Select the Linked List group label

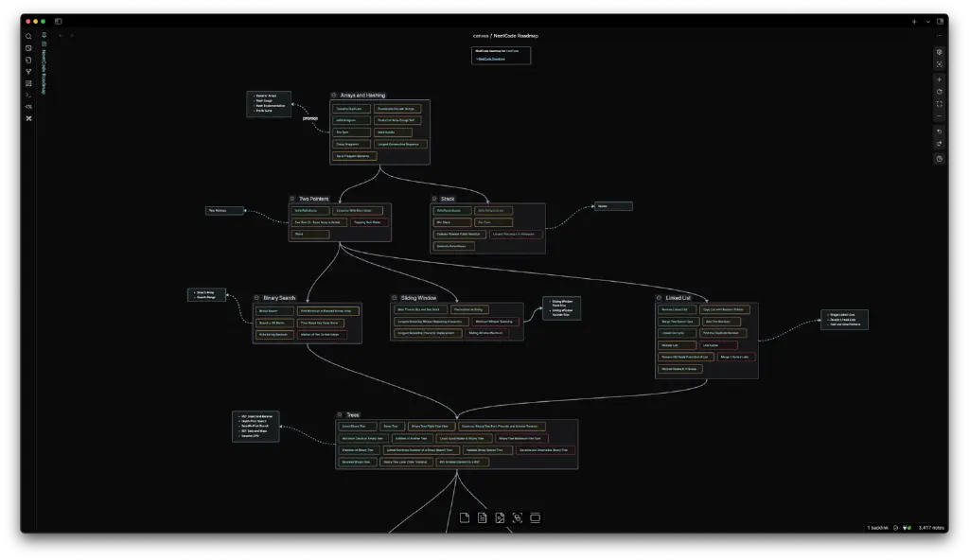678,297
